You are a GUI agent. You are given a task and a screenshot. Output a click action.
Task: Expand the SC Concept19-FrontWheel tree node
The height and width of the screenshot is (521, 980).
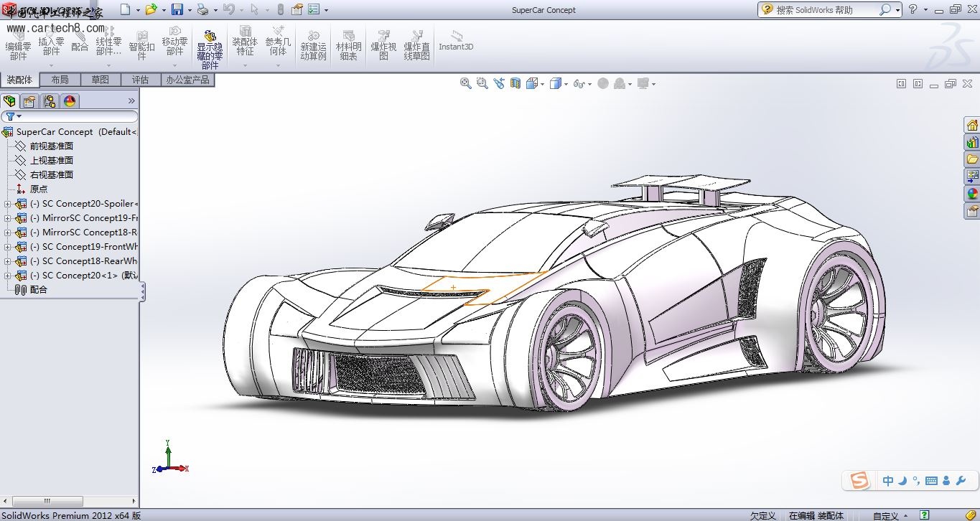(8, 247)
